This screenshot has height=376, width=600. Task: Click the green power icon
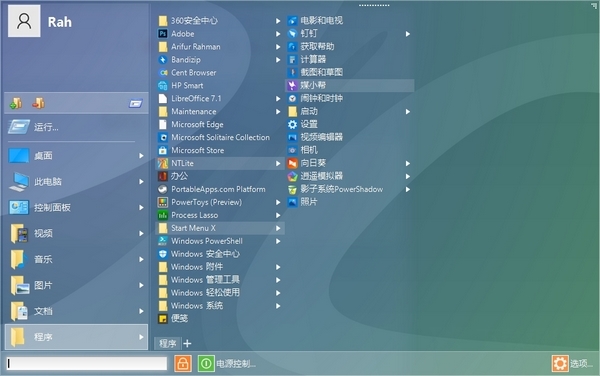(206, 363)
